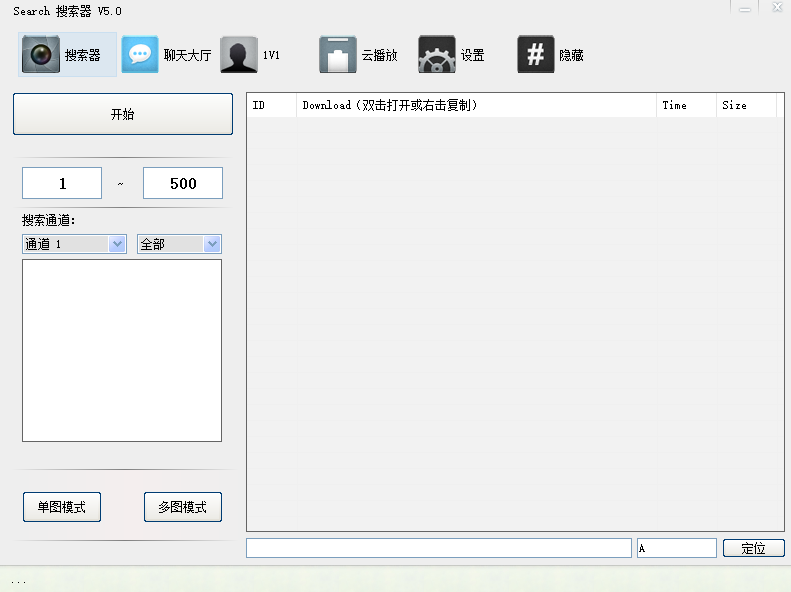Image resolution: width=791 pixels, height=592 pixels.
Task: Open 设置 gear settings icon
Action: (436, 54)
